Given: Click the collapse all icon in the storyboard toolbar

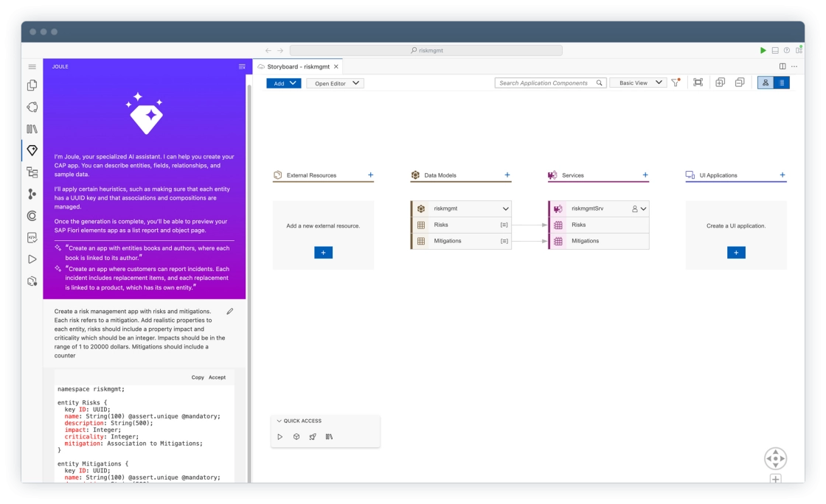Looking at the screenshot, I should tap(740, 83).
